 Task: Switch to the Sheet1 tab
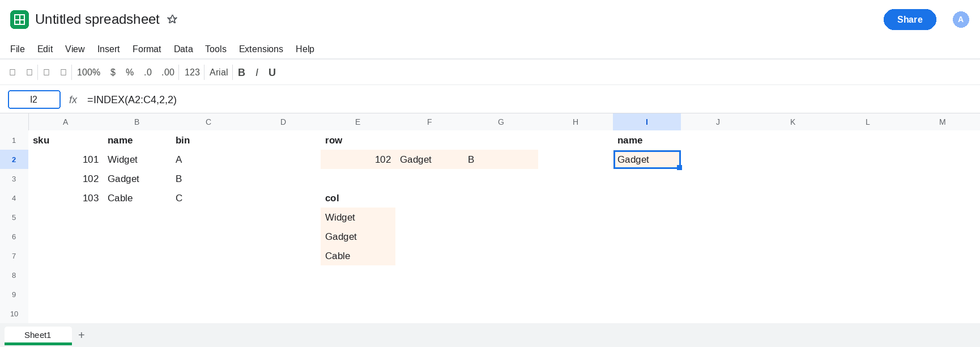point(38,335)
